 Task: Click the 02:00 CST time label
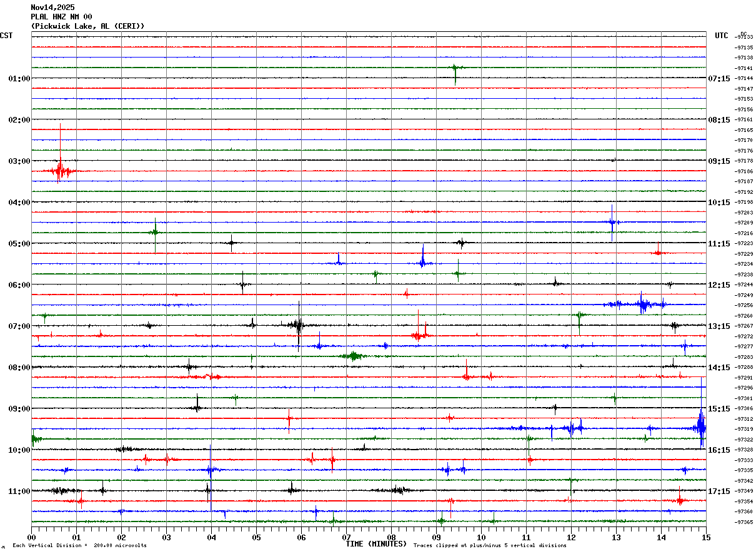coord(19,120)
